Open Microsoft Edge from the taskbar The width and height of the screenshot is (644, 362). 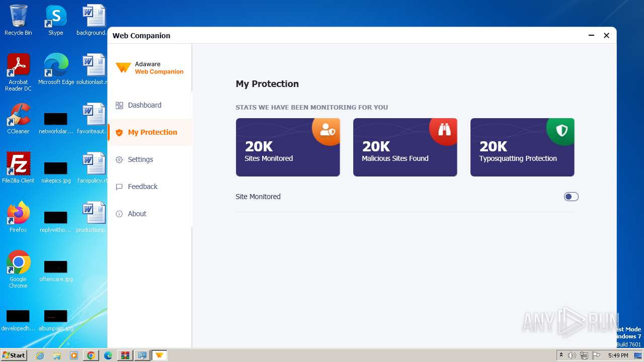tap(108, 355)
